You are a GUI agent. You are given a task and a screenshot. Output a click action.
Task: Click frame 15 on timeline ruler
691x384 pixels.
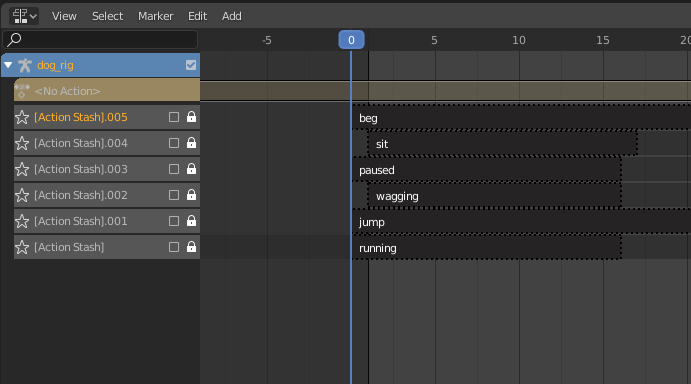[x=603, y=40]
